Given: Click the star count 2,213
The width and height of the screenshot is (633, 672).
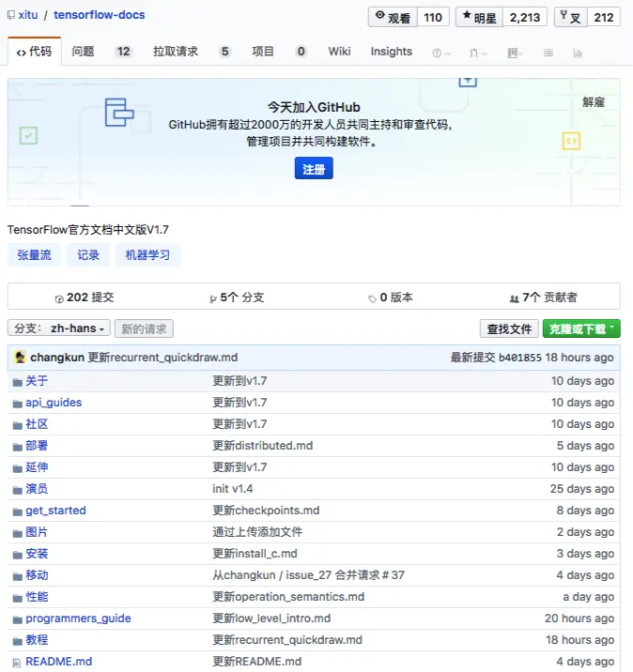Looking at the screenshot, I should coord(524,17).
